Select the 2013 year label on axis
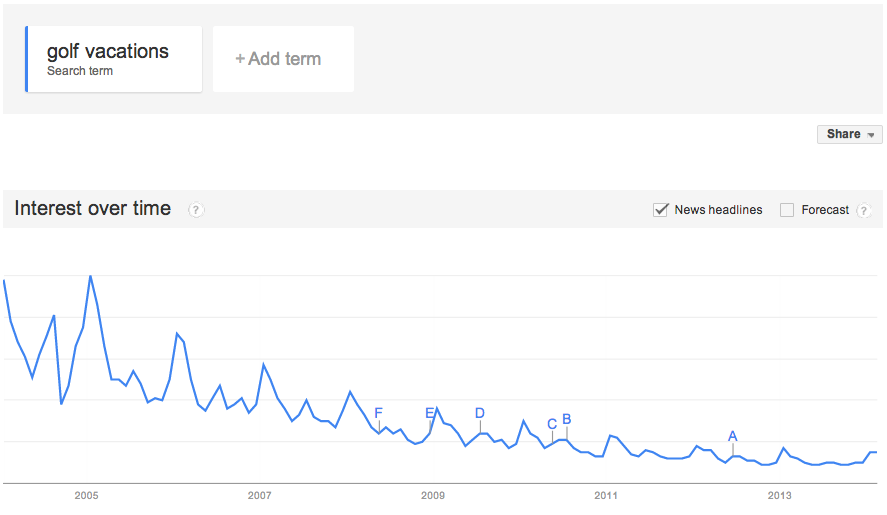The height and width of the screenshot is (515, 887). click(x=779, y=495)
